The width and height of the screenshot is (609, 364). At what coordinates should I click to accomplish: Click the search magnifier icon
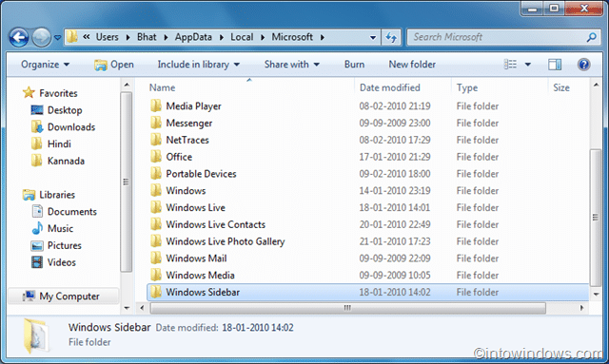(592, 37)
